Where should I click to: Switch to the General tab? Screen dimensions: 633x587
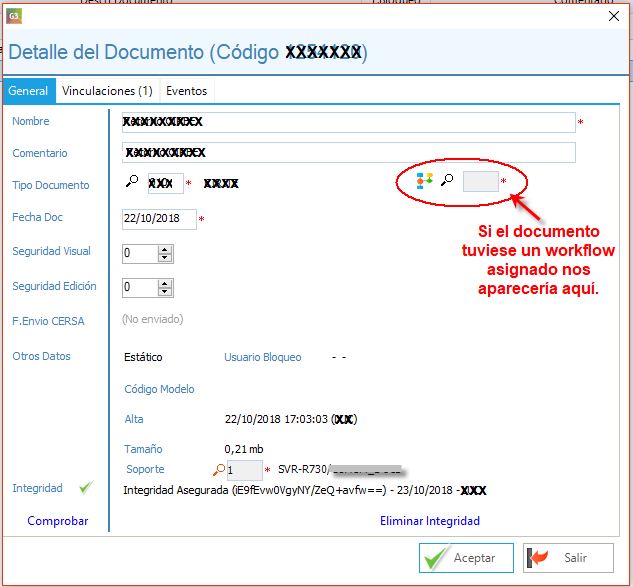click(x=28, y=91)
